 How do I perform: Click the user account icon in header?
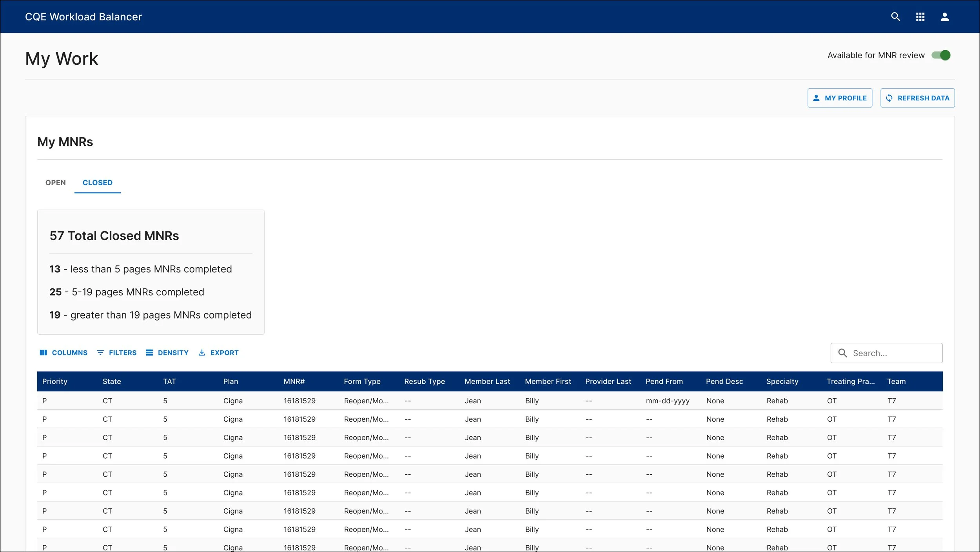coord(945,16)
